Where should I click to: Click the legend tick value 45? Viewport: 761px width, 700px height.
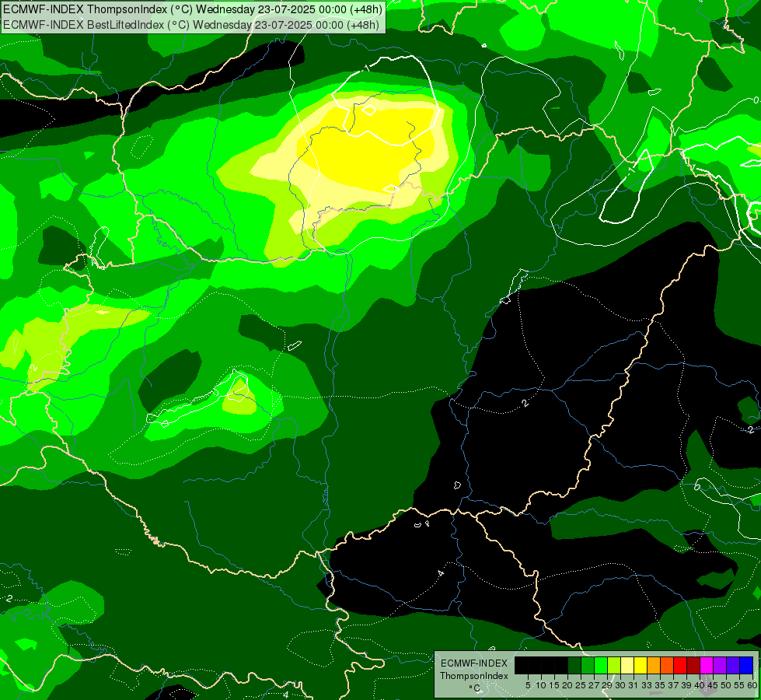[713, 685]
